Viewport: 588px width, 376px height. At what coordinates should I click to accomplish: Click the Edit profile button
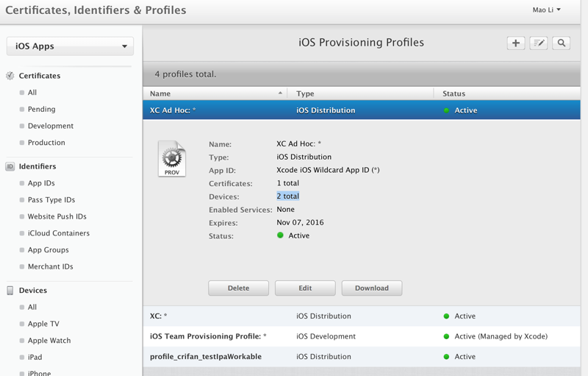(305, 288)
